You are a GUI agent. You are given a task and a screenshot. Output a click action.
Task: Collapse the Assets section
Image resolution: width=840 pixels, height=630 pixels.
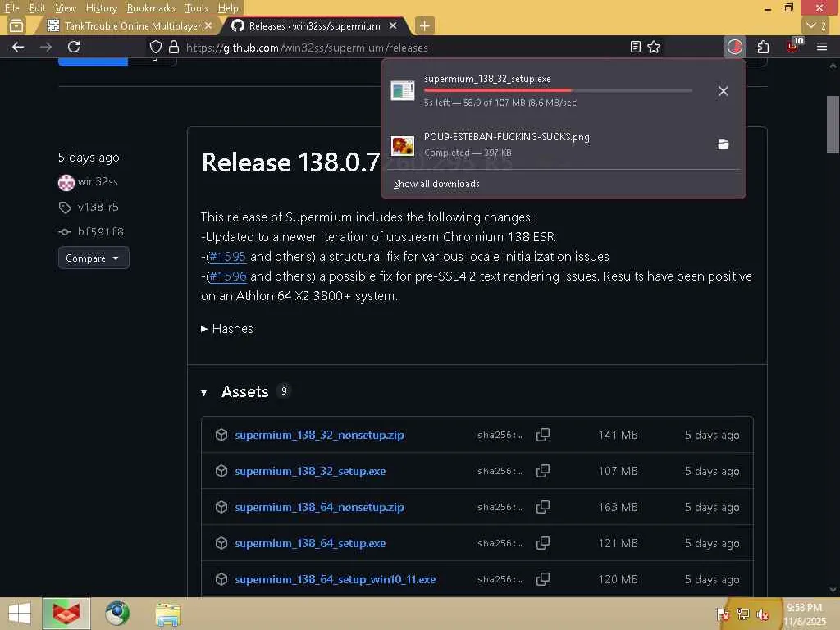click(203, 392)
